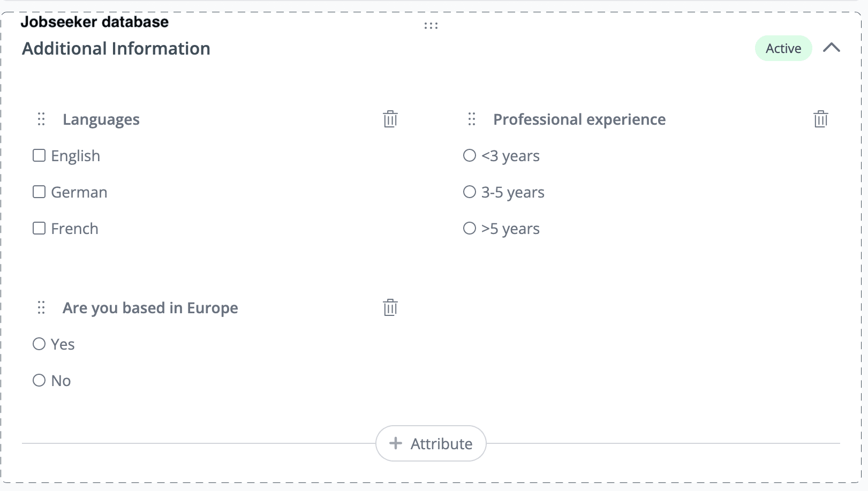Select the 3-5 years radio option

click(469, 192)
